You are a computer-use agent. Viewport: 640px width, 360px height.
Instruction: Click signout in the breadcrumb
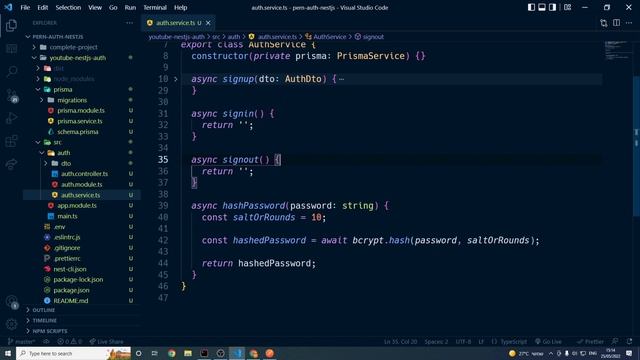373,37
